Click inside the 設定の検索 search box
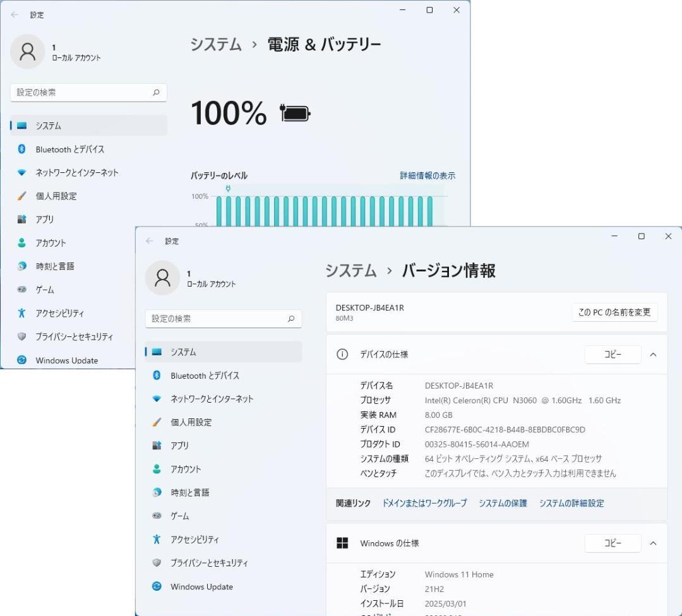 (223, 319)
